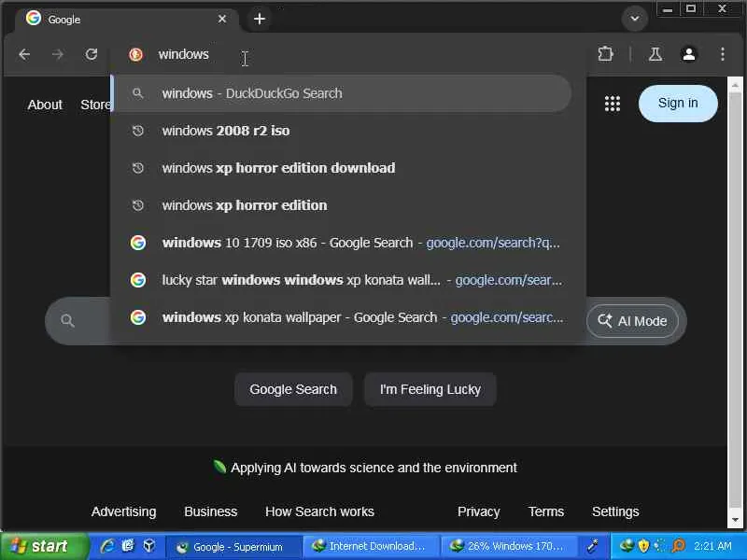Open the Windows start menu
This screenshot has height=560, width=747.
(x=44, y=546)
